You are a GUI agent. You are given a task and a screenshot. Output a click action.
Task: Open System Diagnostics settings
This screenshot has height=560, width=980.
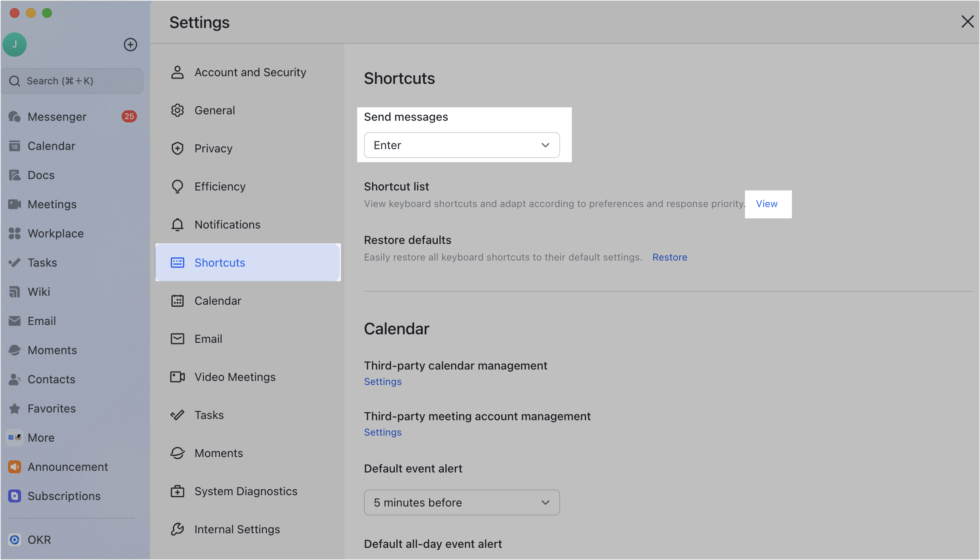(x=248, y=491)
